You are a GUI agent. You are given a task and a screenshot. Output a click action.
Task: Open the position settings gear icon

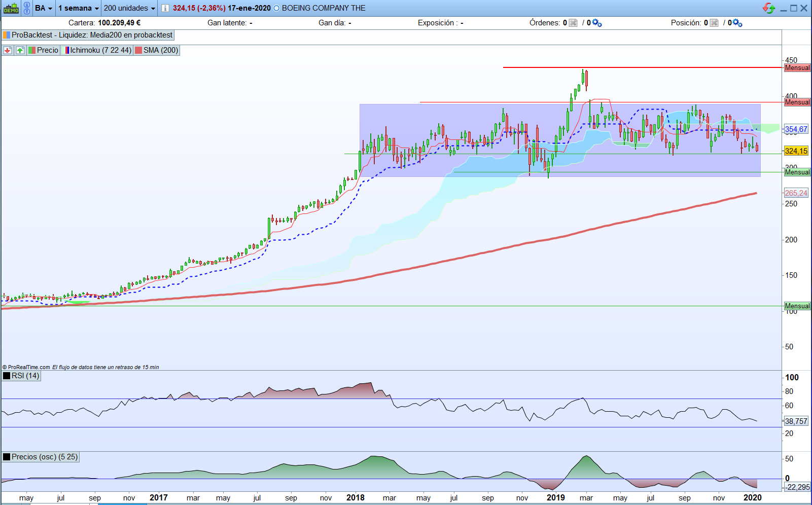point(737,23)
